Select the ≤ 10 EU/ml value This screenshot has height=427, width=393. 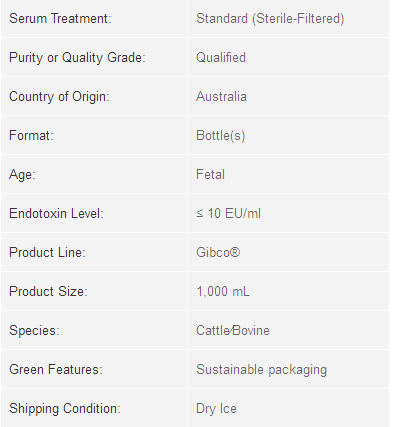[228, 214]
